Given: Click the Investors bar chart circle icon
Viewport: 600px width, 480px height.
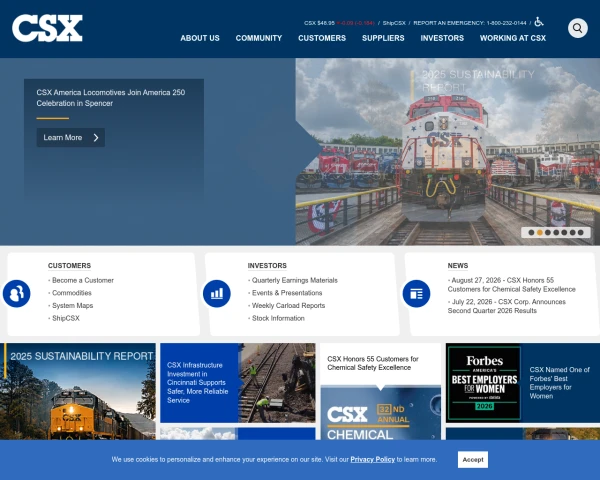Looking at the screenshot, I should (x=217, y=294).
